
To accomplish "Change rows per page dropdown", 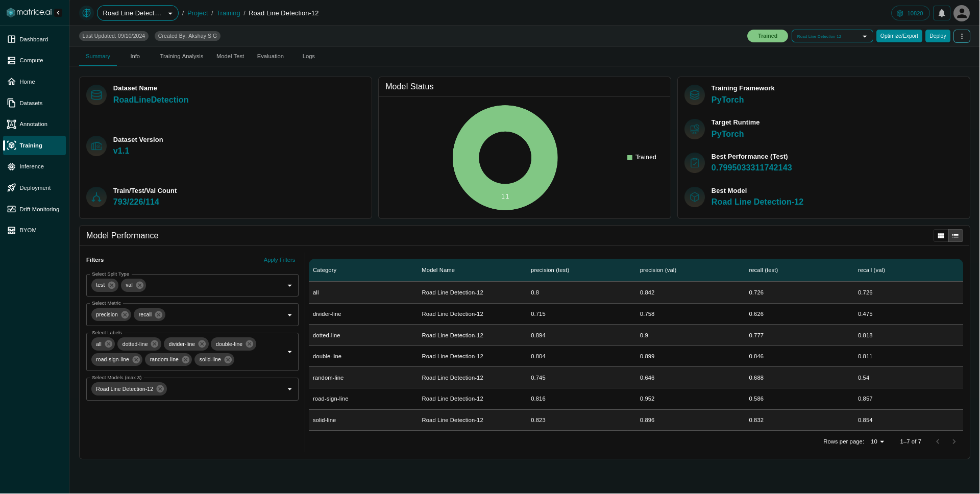I will click(877, 441).
